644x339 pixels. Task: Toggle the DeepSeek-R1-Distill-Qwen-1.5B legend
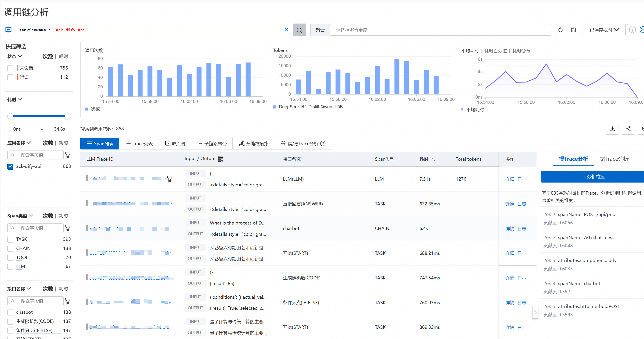coord(308,107)
